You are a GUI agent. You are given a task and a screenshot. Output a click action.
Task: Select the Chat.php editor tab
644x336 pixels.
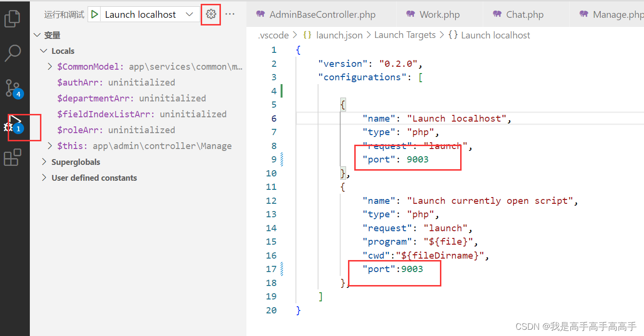(x=524, y=14)
